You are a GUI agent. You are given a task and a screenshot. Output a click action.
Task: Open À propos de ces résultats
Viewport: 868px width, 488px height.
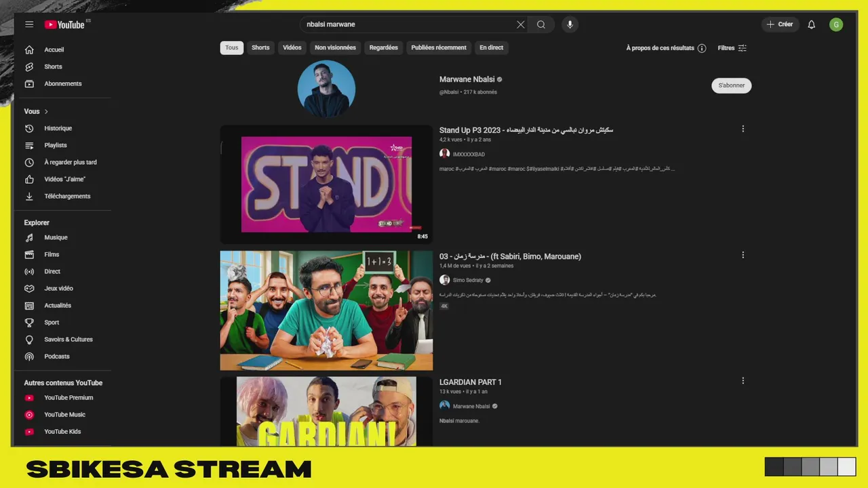(666, 48)
